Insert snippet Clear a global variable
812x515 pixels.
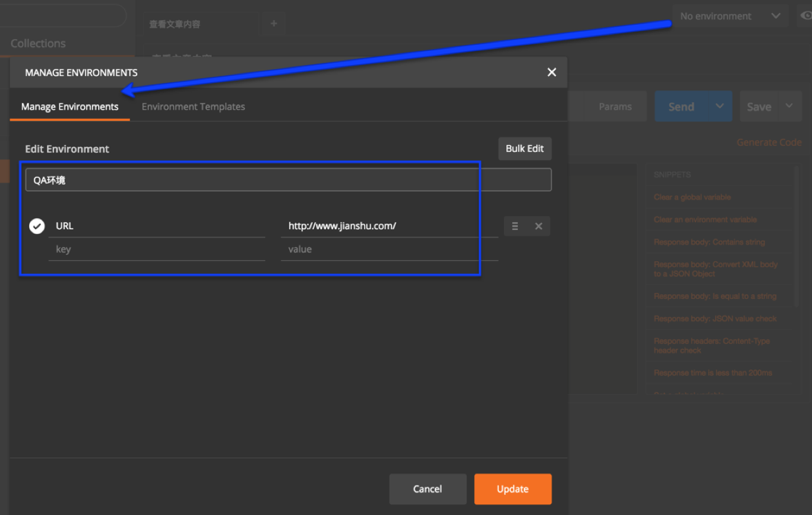click(x=693, y=197)
